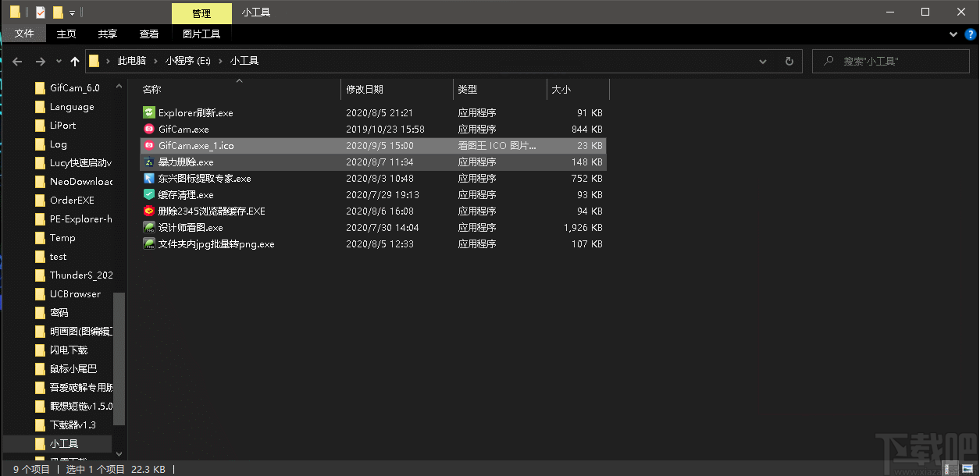The image size is (980, 476).
Task: Click the back navigation arrow
Action: [x=17, y=61]
